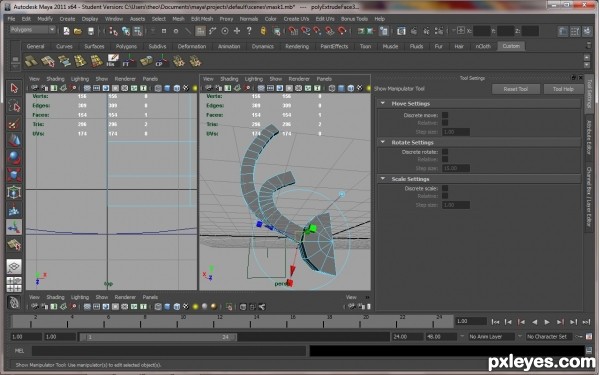Viewport: 600px width, 375px height.
Task: Click the Tool Help button
Action: tap(563, 89)
